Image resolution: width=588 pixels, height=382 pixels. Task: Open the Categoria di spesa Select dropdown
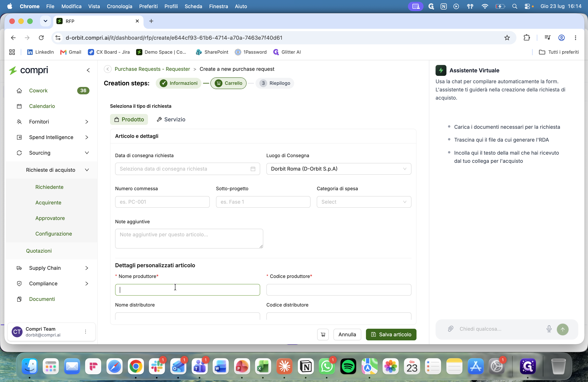pyautogui.click(x=364, y=202)
